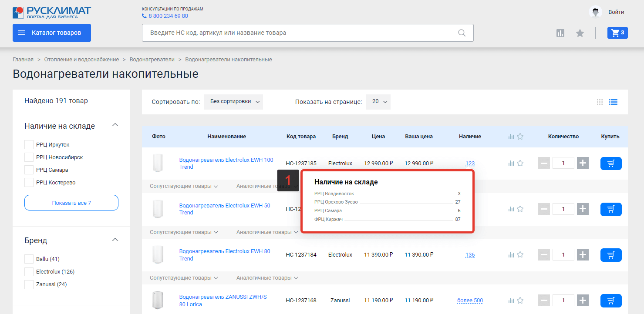The width and height of the screenshot is (644, 314).
Task: Check Zanussi (24) brand filter
Action: [29, 284]
